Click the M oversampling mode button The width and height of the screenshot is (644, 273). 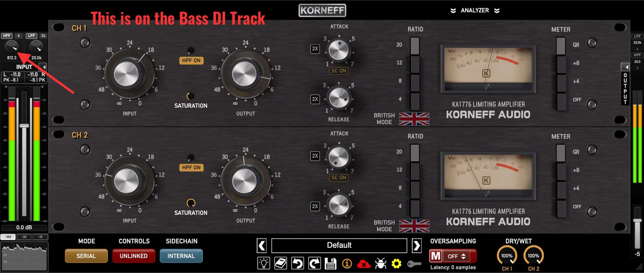point(436,256)
